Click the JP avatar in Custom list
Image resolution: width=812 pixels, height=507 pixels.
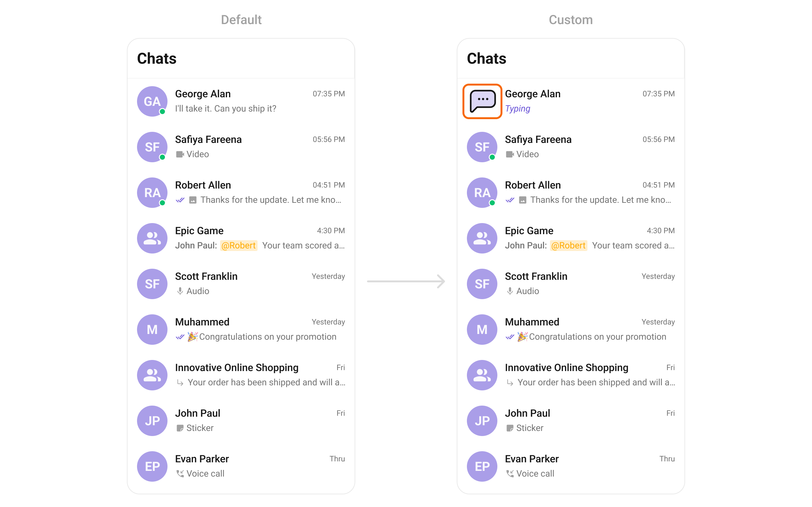pos(482,420)
